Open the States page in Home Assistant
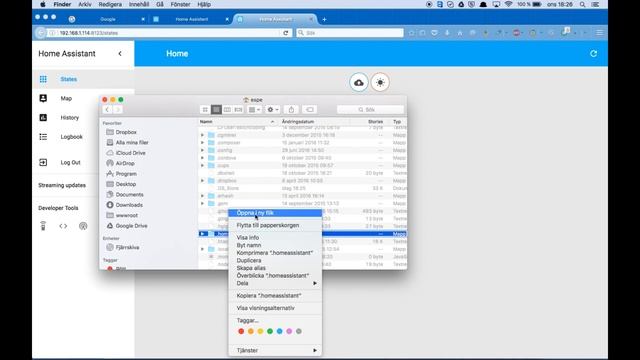The width and height of the screenshot is (640, 360). point(68,79)
